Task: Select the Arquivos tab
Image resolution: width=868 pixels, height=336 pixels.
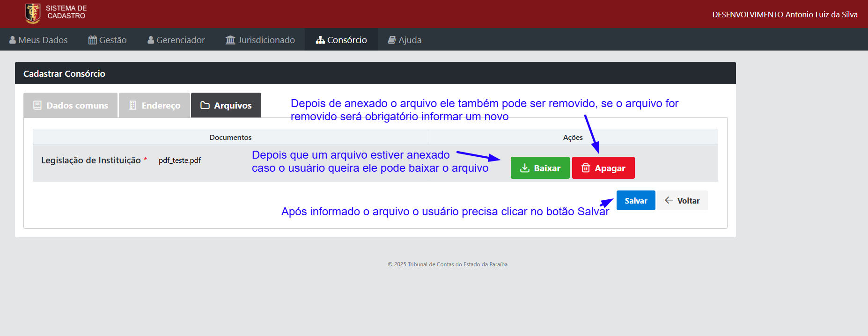Action: pos(226,105)
